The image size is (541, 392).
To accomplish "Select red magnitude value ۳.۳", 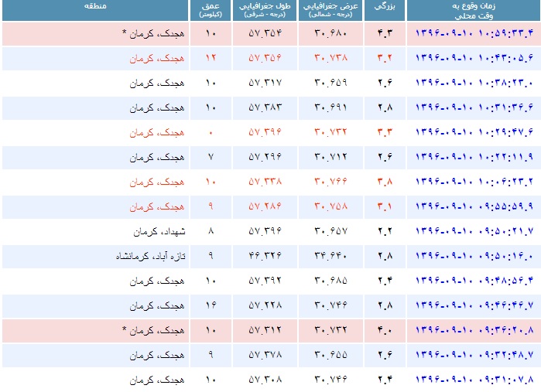I will (x=385, y=132).
